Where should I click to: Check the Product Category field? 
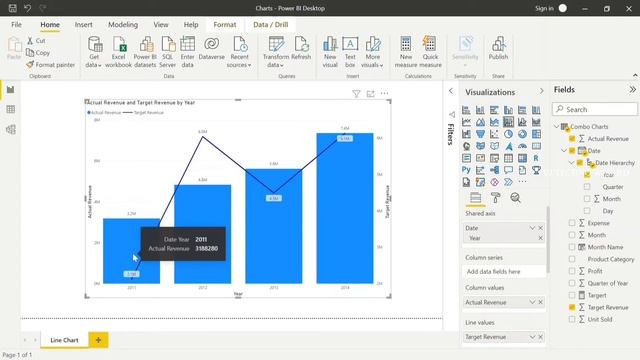point(572,259)
